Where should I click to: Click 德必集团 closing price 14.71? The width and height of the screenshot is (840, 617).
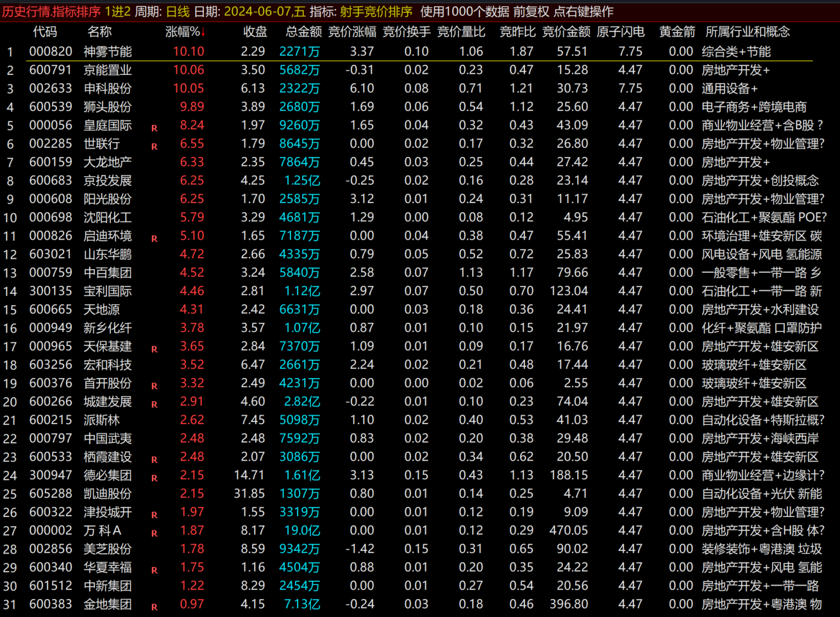[249, 475]
